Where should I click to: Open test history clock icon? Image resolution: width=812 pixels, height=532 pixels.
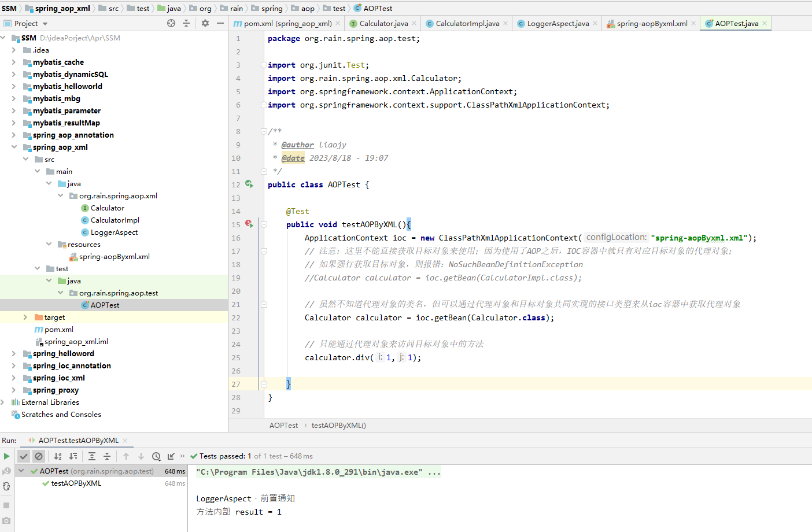[156, 456]
